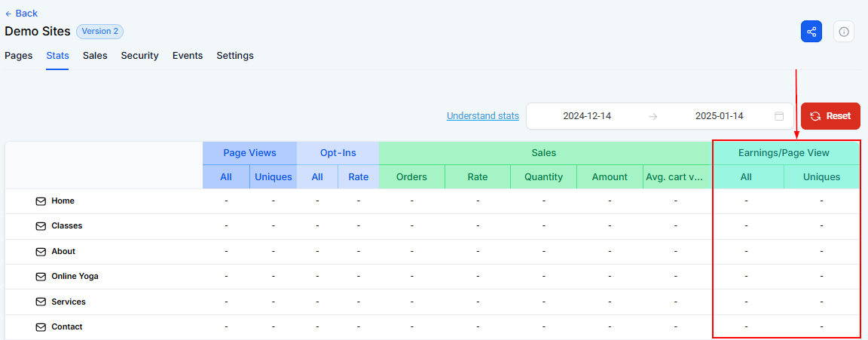The image size is (868, 340).
Task: Click the start date 2024-12-14 field
Action: point(587,116)
